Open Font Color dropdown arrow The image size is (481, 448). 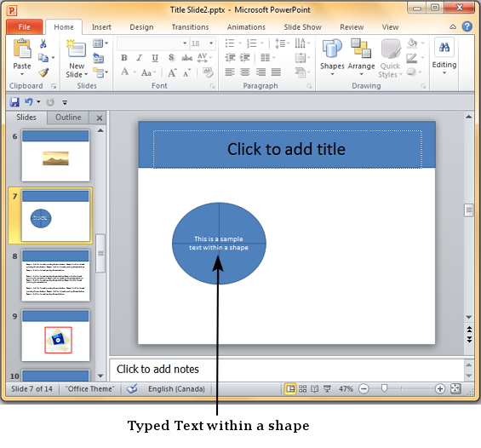(135, 72)
